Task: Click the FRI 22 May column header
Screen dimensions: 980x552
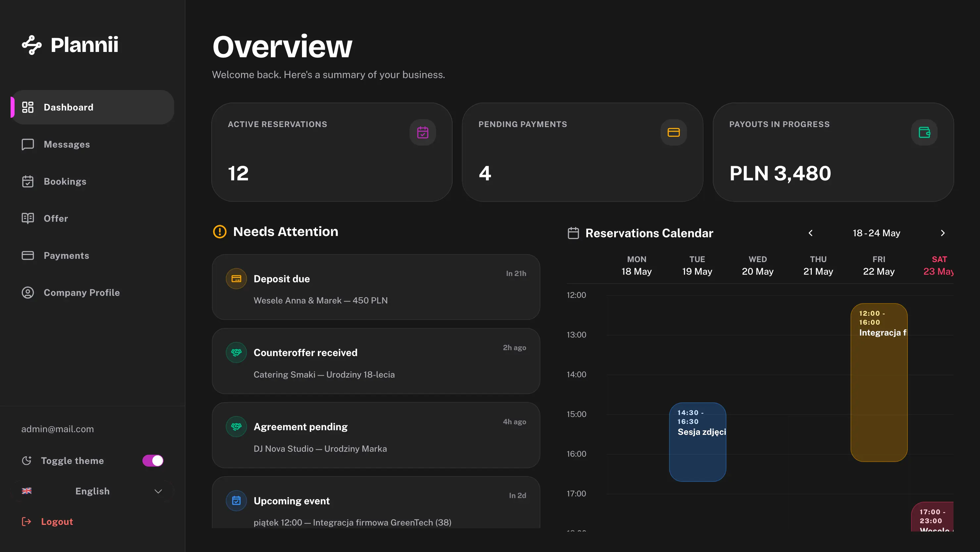Action: click(x=879, y=265)
